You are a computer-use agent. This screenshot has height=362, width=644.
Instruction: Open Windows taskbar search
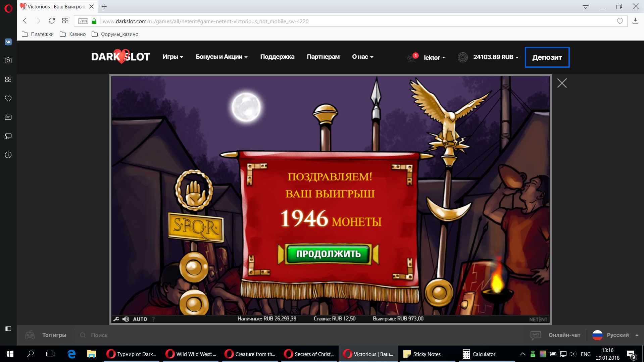click(30, 354)
